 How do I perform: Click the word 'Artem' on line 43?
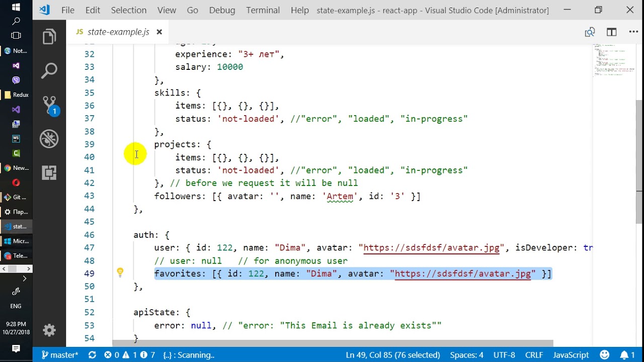340,196
